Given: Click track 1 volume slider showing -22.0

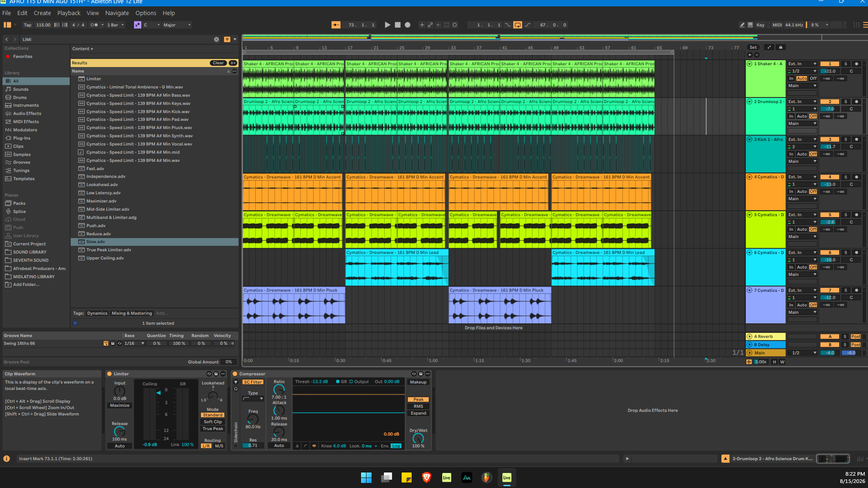Looking at the screenshot, I should (830, 71).
